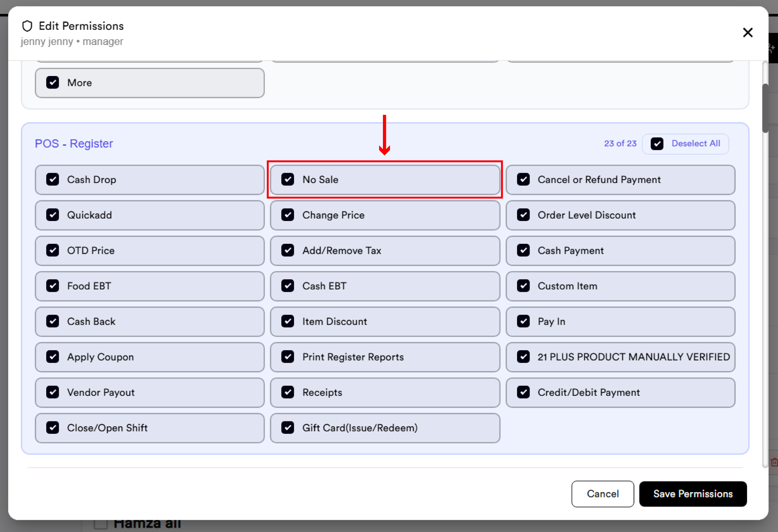
Task: Disable the Apply Coupon permission
Action: (53, 357)
